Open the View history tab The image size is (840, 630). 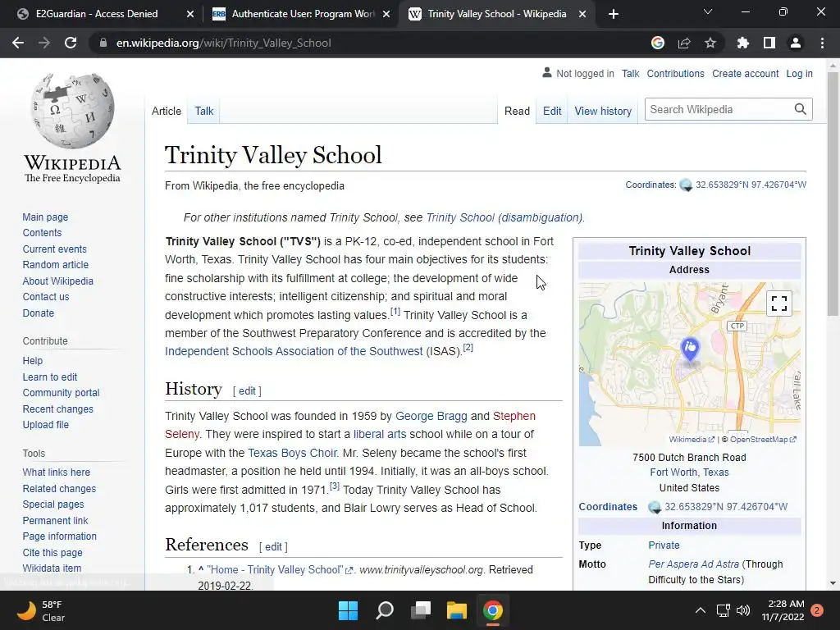pos(603,111)
